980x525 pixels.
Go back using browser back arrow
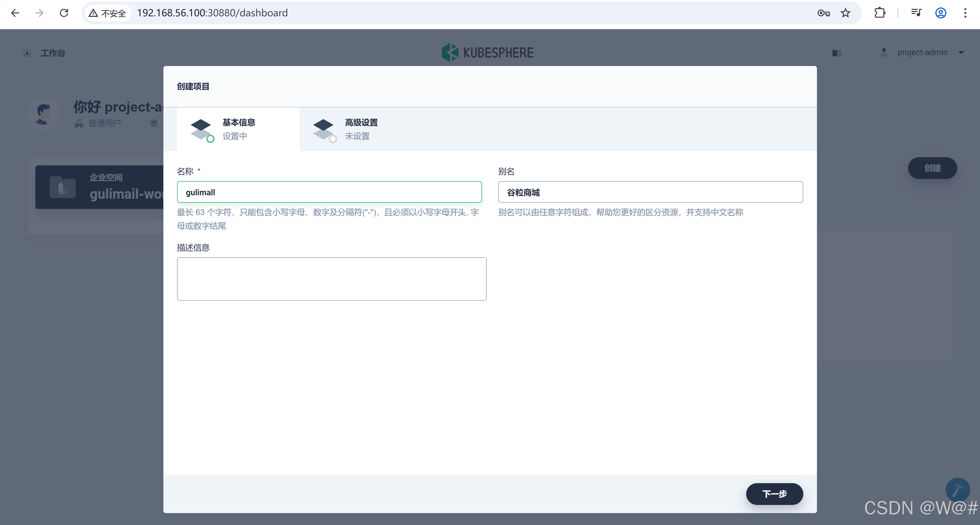pyautogui.click(x=15, y=13)
